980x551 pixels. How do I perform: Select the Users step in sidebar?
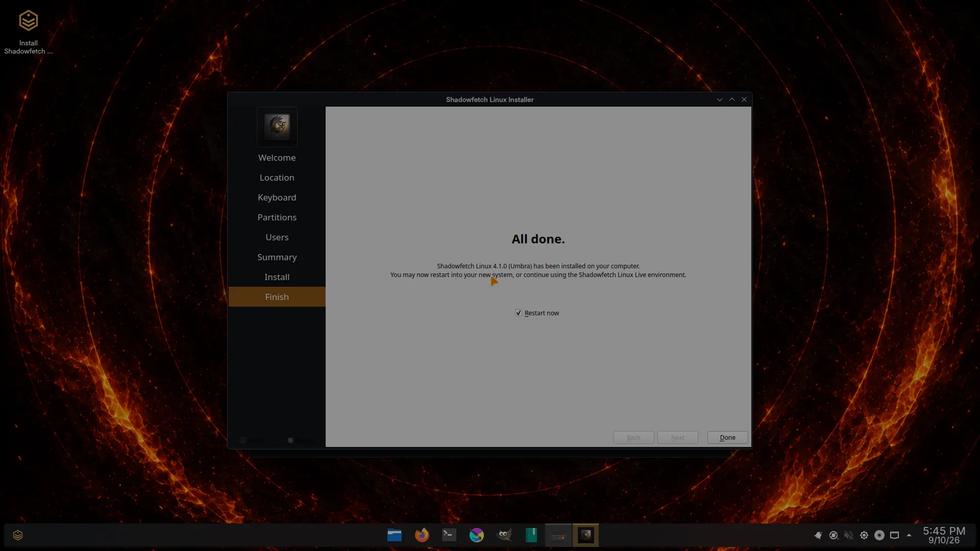pyautogui.click(x=277, y=237)
